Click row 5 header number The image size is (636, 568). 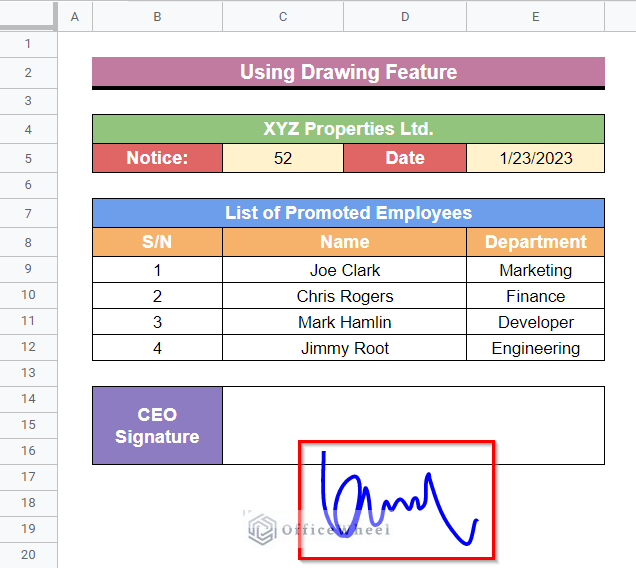coord(28,158)
